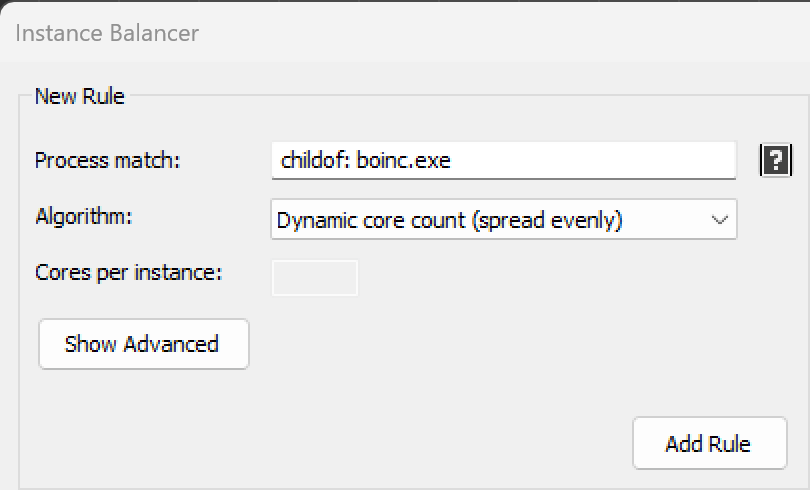Focus the Process match text field

504,161
